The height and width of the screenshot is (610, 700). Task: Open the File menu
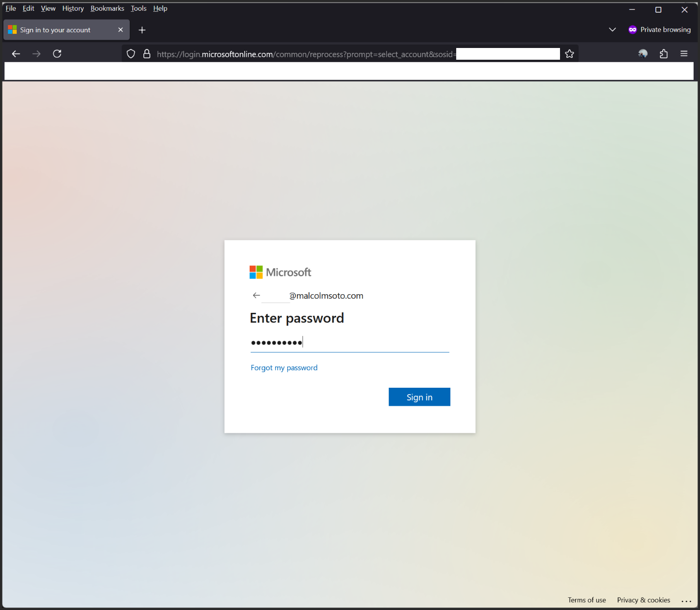pos(11,8)
